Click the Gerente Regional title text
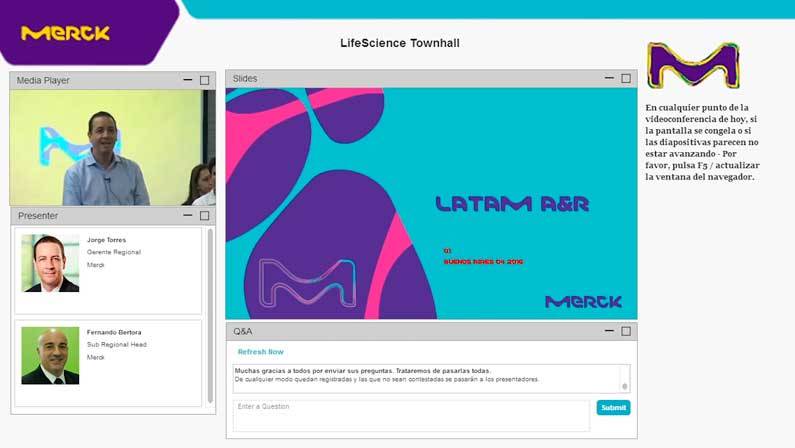Image resolution: width=795 pixels, height=448 pixels. pyautogui.click(x=114, y=252)
